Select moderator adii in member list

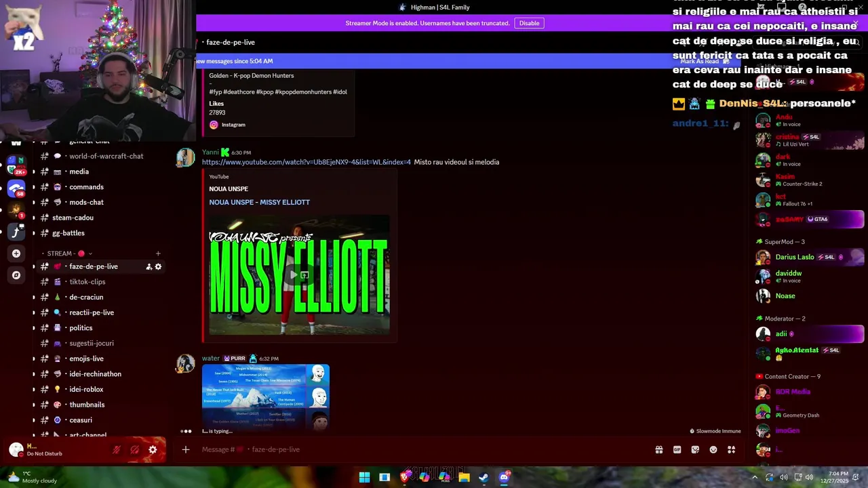(809, 334)
